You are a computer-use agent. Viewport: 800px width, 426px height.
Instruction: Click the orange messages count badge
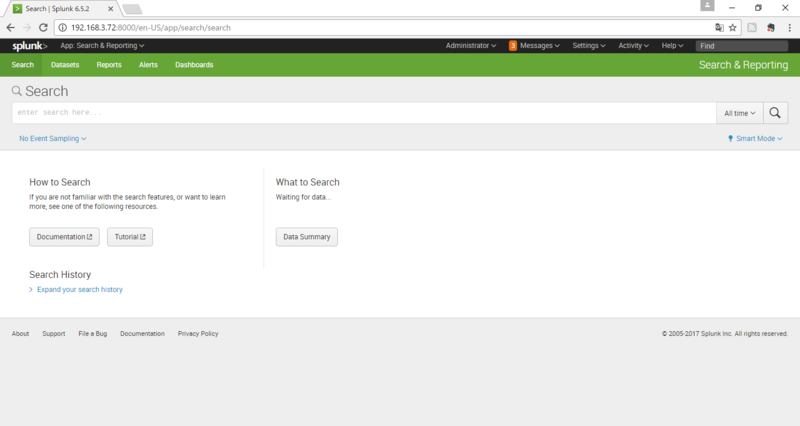(513, 46)
